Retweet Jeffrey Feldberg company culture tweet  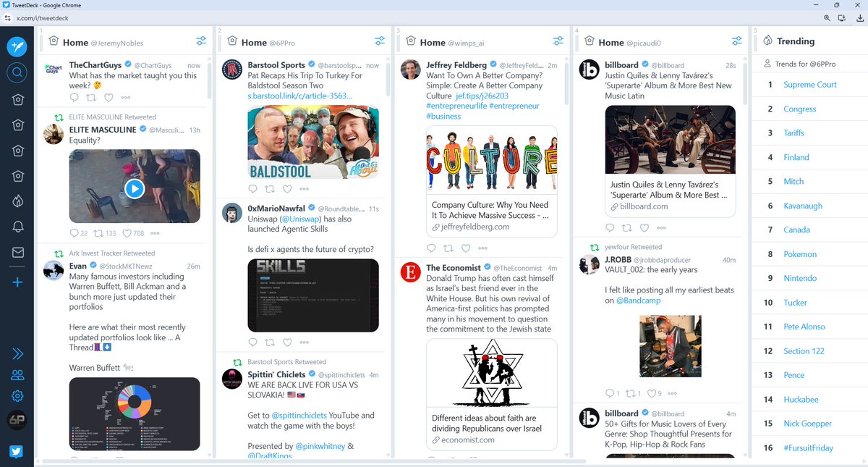448,248
